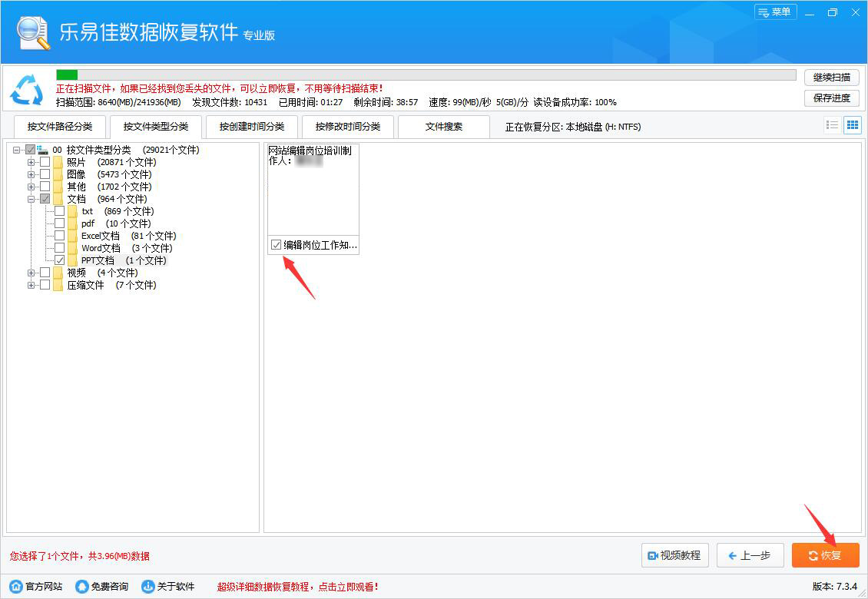The image size is (868, 599).
Task: Switch to grid thumbnail view
Action: pyautogui.click(x=852, y=125)
